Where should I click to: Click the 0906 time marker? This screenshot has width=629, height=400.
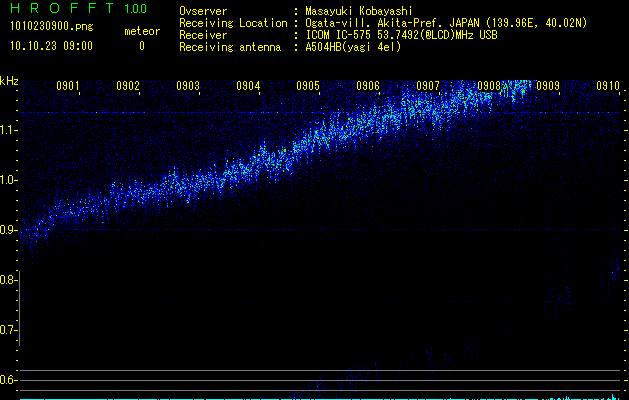tap(368, 86)
